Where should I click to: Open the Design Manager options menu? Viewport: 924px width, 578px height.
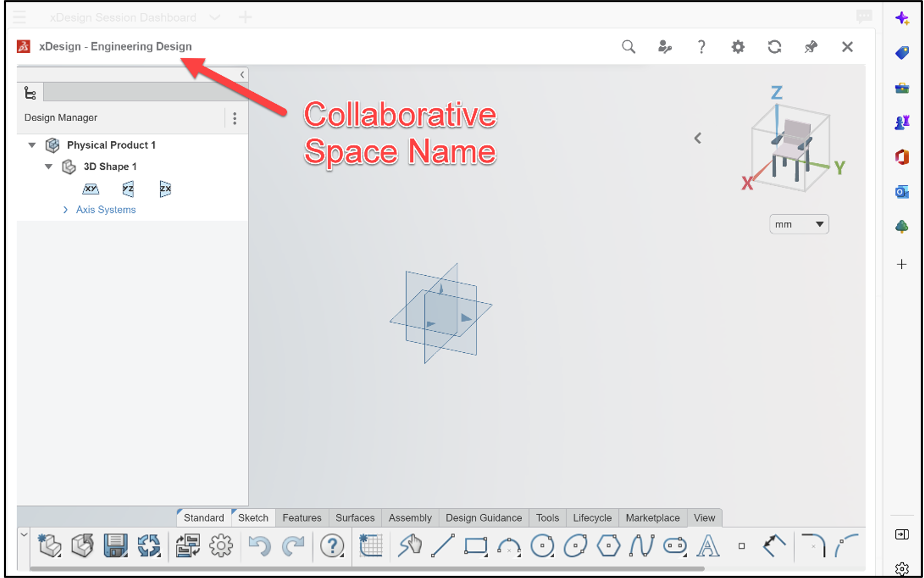coord(235,118)
